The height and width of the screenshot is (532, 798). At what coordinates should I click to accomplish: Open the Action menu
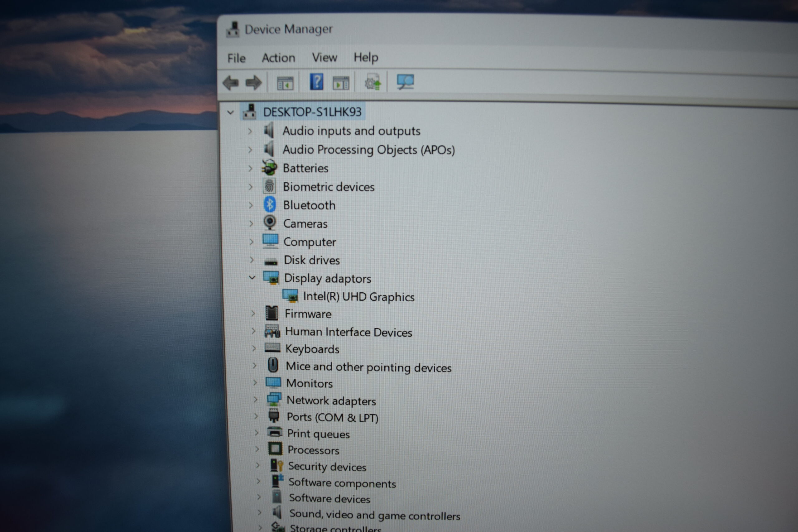pos(278,58)
